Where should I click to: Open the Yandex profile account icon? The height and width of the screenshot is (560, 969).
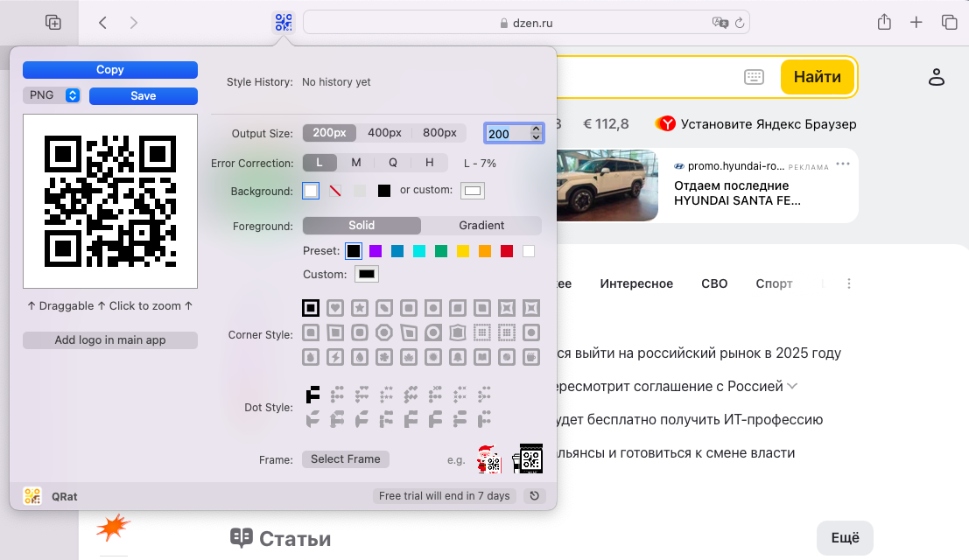pos(937,76)
